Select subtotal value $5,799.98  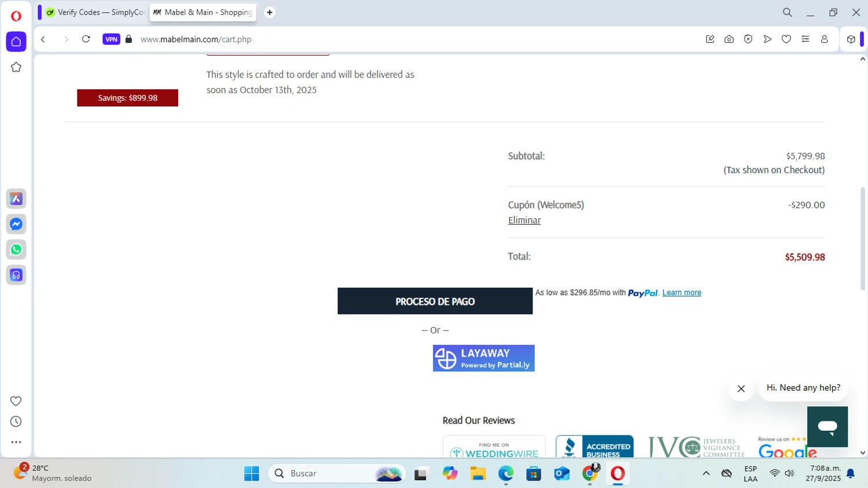tap(806, 156)
